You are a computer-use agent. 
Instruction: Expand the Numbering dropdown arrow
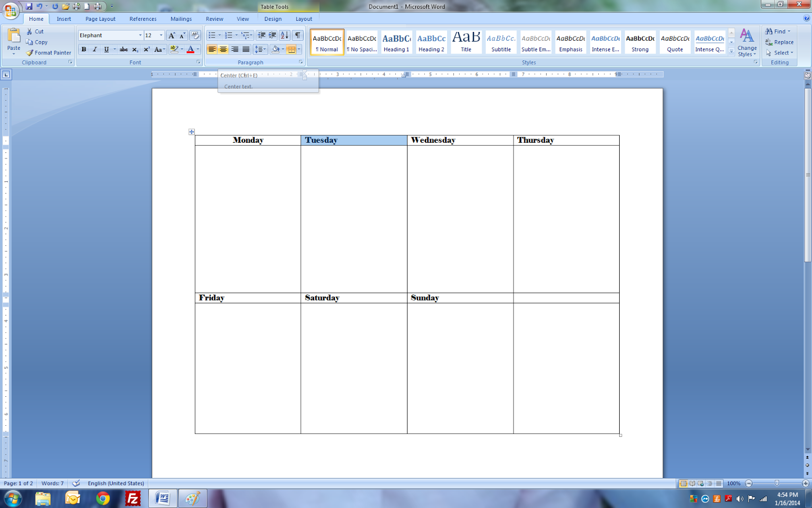point(236,36)
